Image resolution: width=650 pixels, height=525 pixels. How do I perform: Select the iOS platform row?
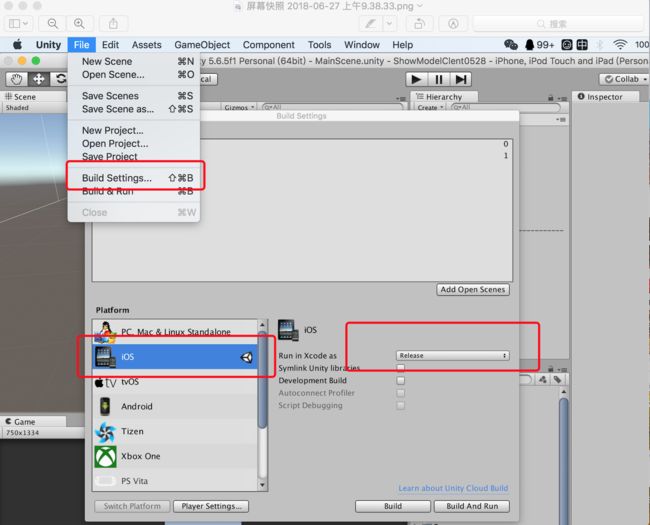[x=175, y=357]
